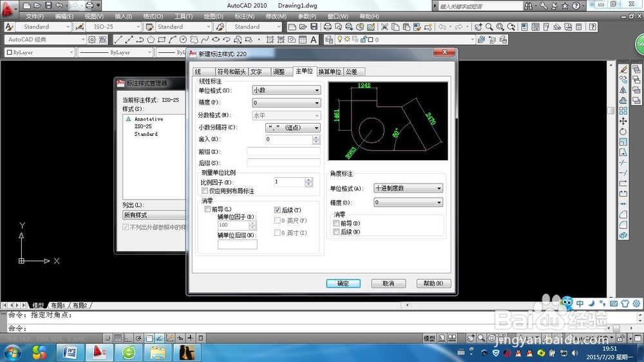Open the AutoCAD help question icon

tap(592, 26)
